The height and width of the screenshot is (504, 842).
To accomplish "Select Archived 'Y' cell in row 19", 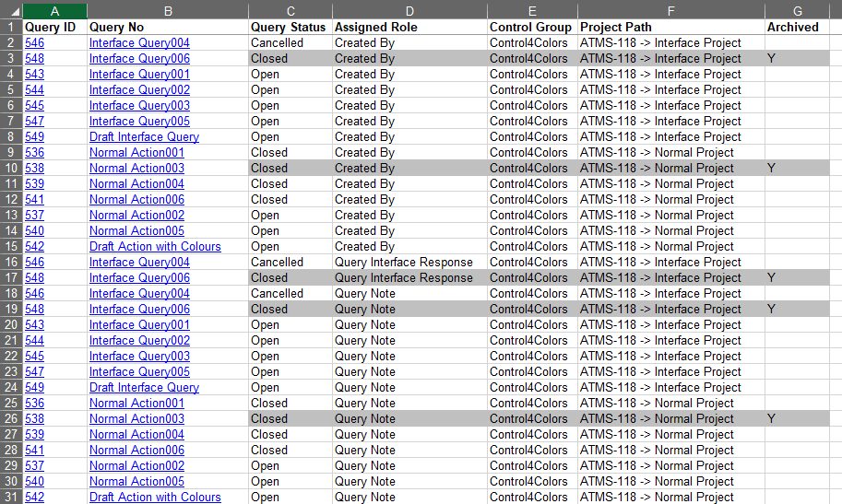I will point(798,310).
